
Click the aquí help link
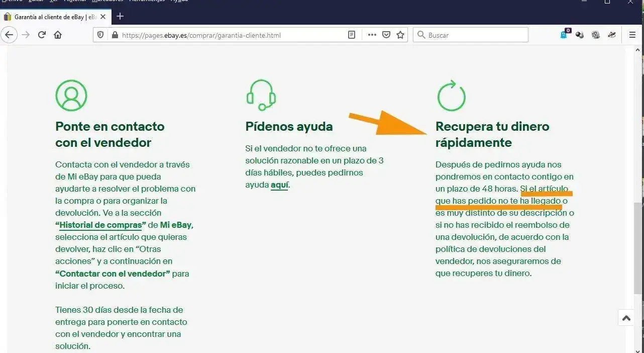pyautogui.click(x=279, y=185)
